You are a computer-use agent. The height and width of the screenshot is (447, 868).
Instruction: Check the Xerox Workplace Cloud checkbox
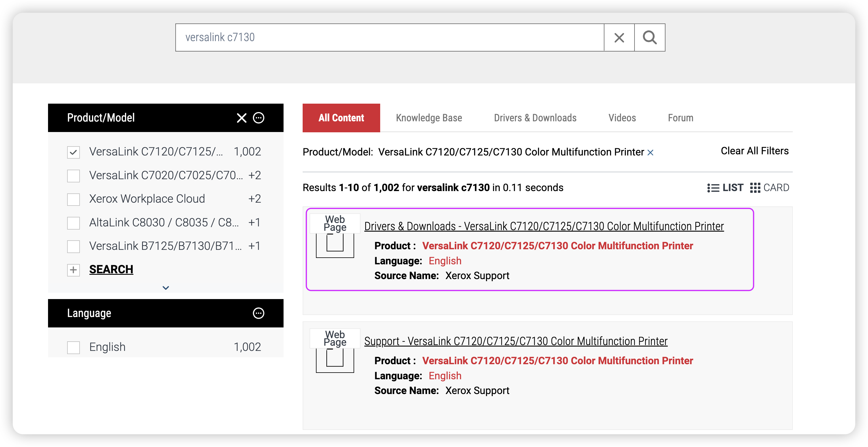[73, 199]
